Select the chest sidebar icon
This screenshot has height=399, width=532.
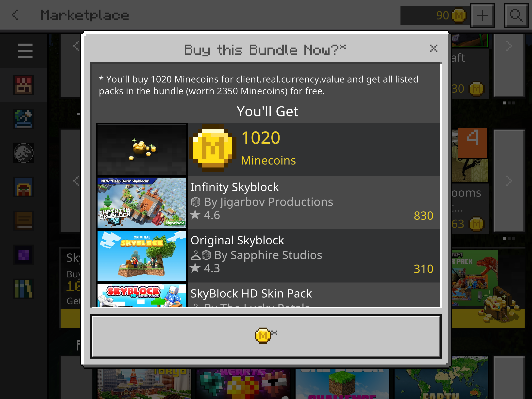click(24, 221)
